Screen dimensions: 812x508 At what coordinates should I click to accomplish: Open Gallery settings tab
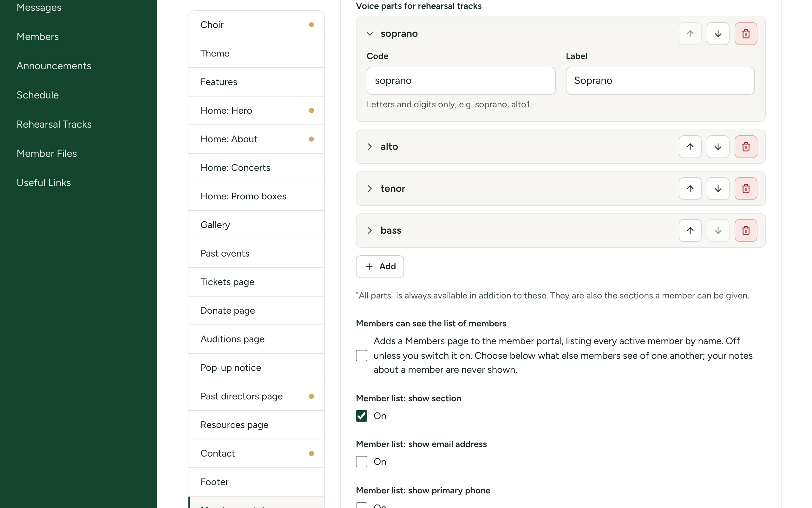tap(256, 225)
